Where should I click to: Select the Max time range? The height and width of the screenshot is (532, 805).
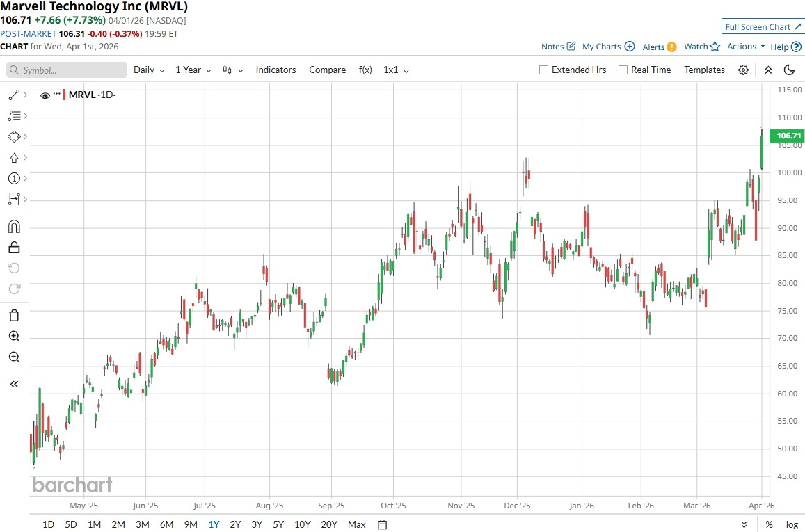[x=357, y=524]
